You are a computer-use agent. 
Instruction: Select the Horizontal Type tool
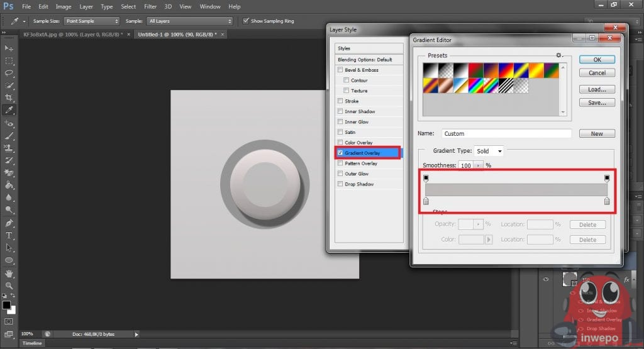[9, 235]
